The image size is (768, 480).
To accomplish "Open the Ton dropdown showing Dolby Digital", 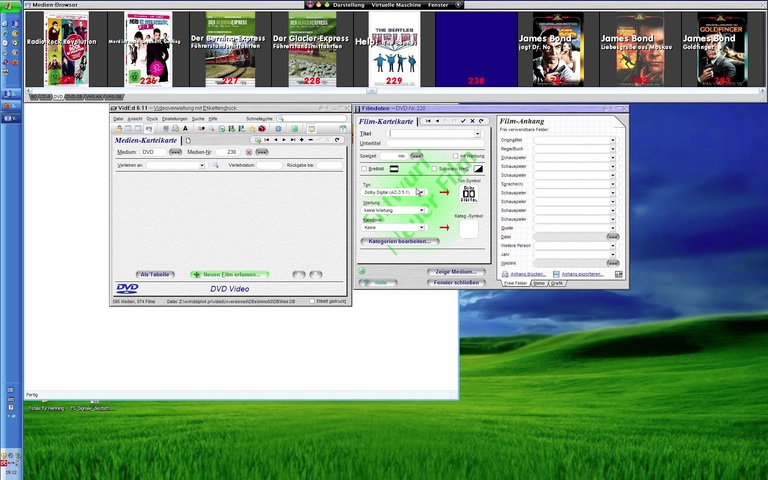I will point(421,192).
